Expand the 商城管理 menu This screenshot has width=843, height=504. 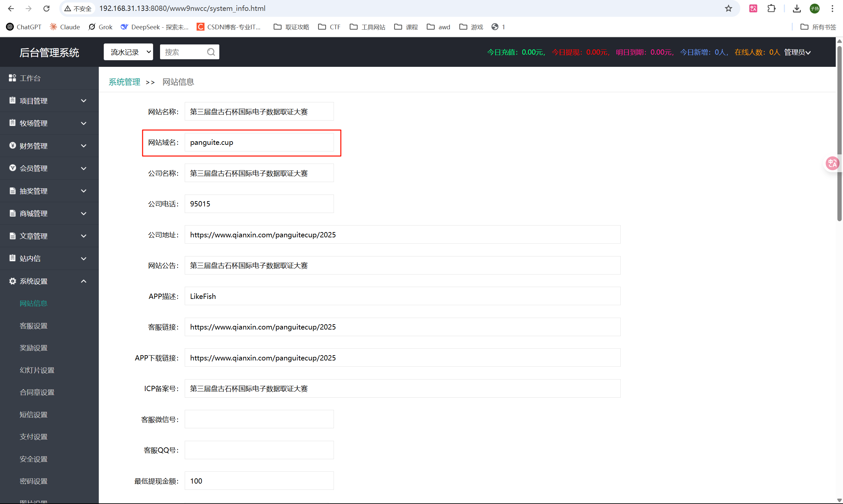49,214
